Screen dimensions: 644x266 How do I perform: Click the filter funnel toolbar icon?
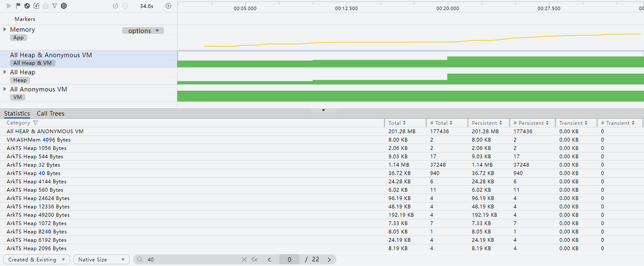[54, 6]
